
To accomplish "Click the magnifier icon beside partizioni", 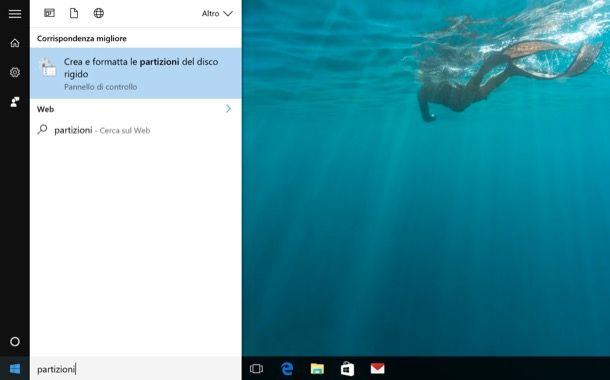I will coord(42,130).
